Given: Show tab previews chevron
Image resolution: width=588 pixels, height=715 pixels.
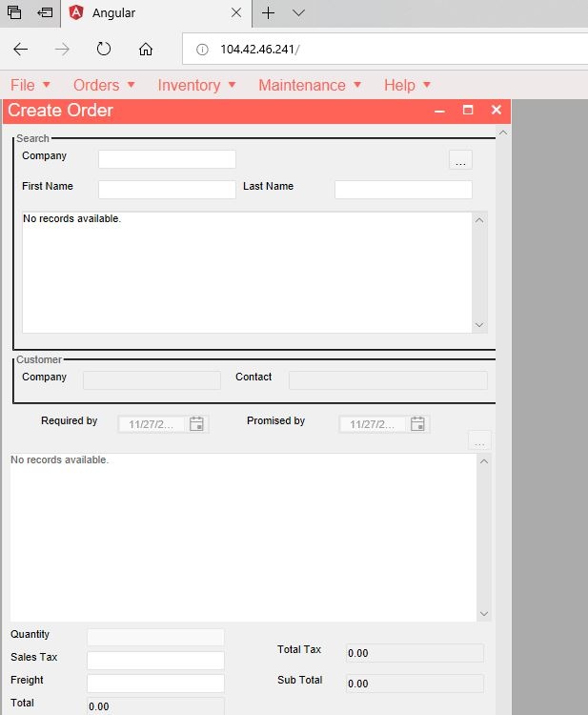Looking at the screenshot, I should pos(298,12).
